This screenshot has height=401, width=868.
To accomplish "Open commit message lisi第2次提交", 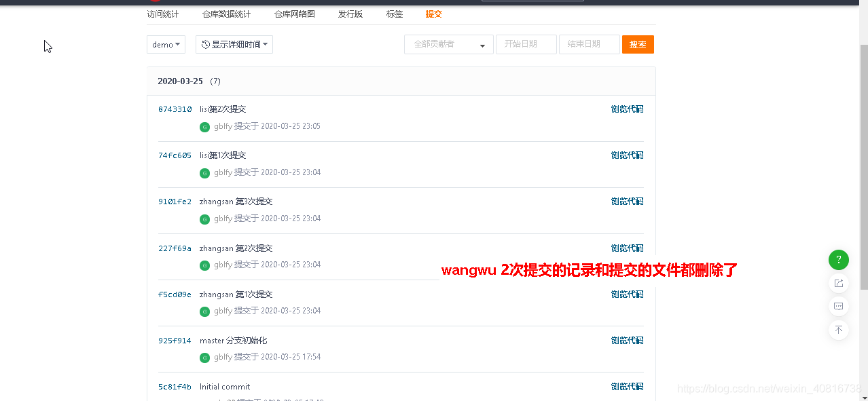I will [x=223, y=109].
